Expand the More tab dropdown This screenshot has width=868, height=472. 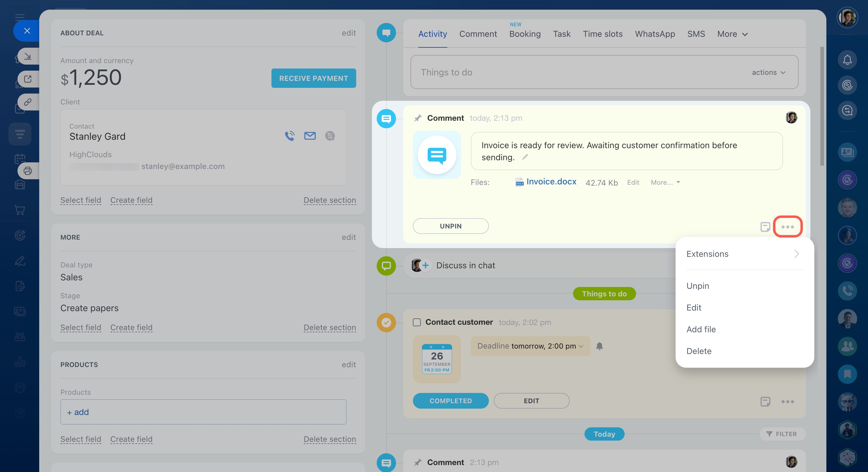[733, 34]
